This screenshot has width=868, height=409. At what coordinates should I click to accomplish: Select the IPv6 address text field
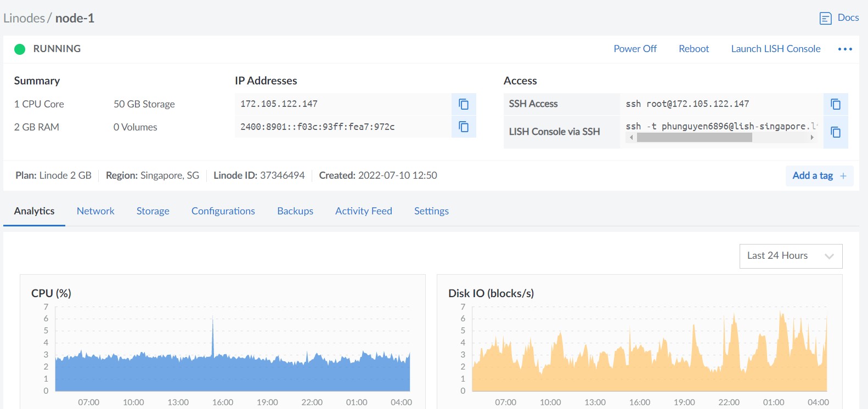[x=343, y=127]
